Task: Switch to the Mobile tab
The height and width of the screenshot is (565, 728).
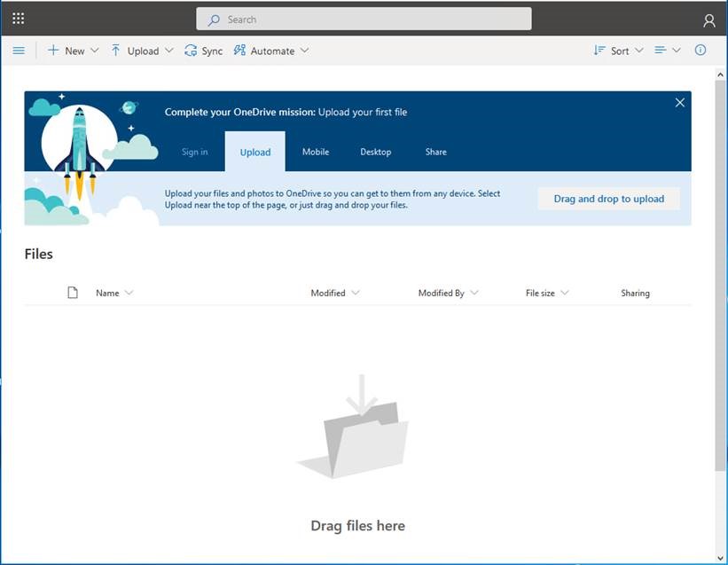Action: [x=316, y=152]
